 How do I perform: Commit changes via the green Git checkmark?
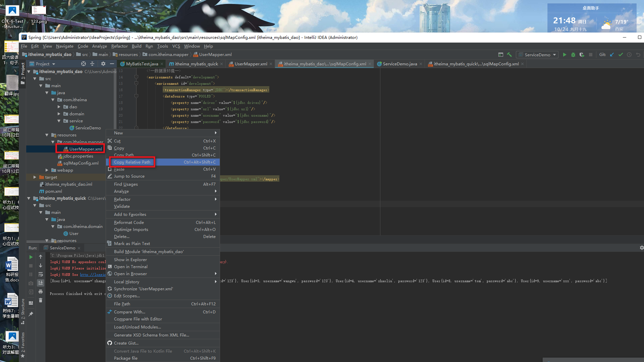coord(621,55)
